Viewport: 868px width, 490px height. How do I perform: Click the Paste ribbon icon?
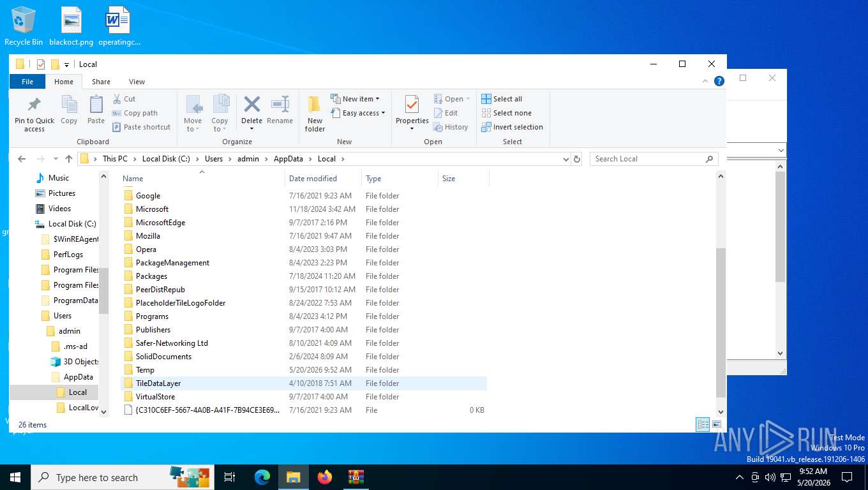pyautogui.click(x=96, y=104)
